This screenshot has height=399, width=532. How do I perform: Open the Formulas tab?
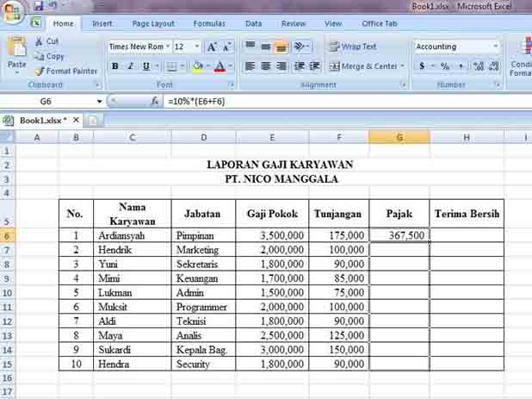[x=209, y=24]
